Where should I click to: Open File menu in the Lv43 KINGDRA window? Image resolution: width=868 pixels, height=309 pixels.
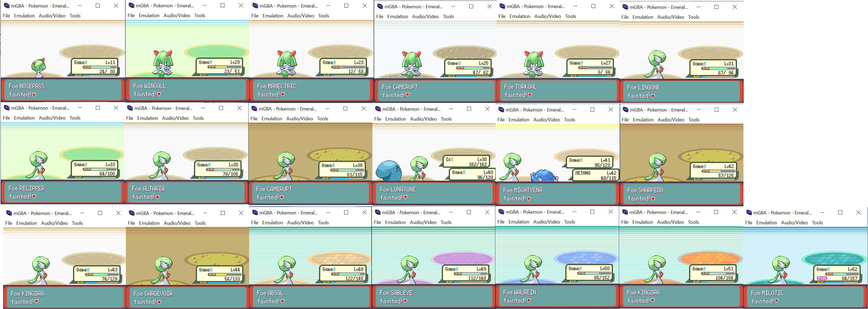pyautogui.click(x=9, y=223)
